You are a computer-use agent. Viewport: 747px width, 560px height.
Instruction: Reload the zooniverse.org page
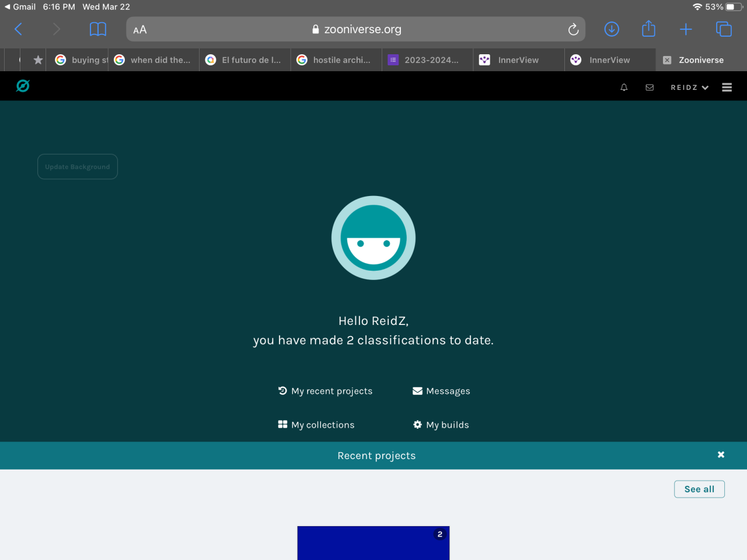573,29
